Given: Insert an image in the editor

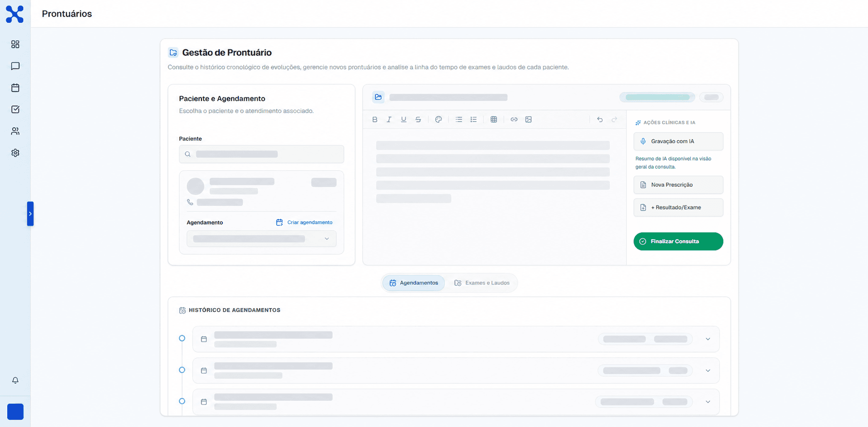Looking at the screenshot, I should coord(529,119).
